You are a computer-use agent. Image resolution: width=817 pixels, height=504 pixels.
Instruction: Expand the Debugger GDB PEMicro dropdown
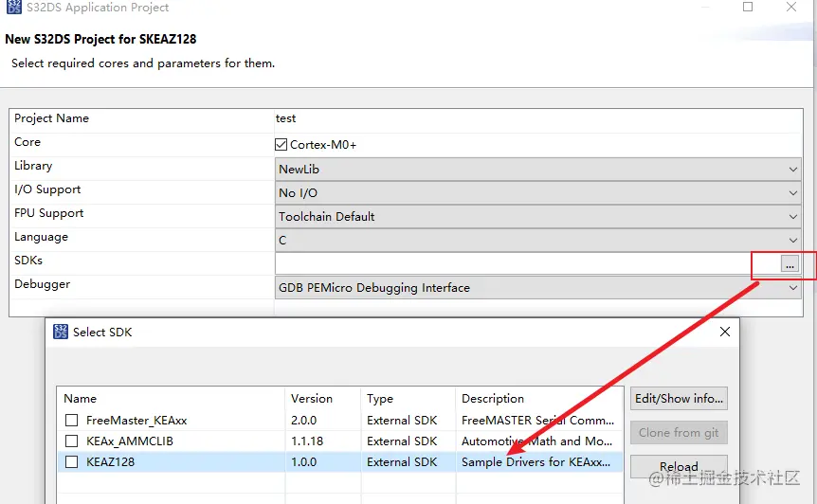537,287
